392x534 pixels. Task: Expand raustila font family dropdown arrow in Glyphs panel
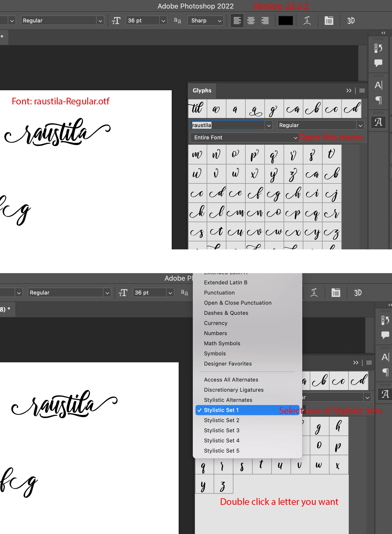269,125
